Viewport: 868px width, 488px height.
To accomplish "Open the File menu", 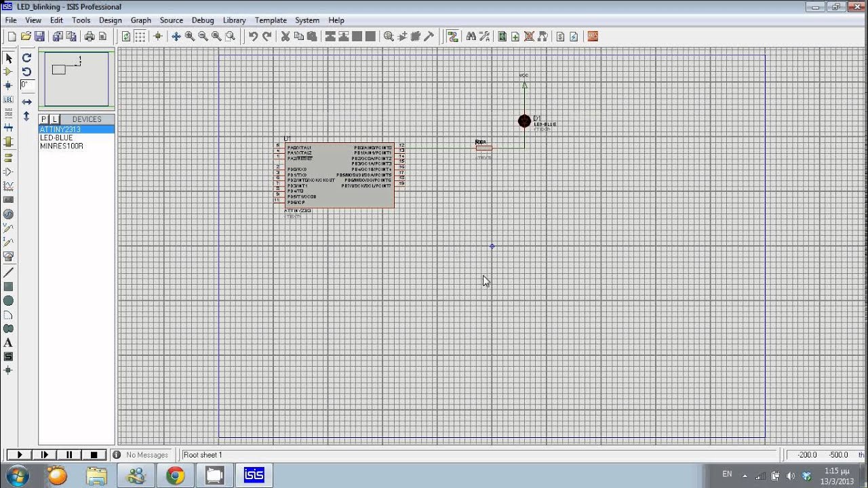I will (11, 20).
